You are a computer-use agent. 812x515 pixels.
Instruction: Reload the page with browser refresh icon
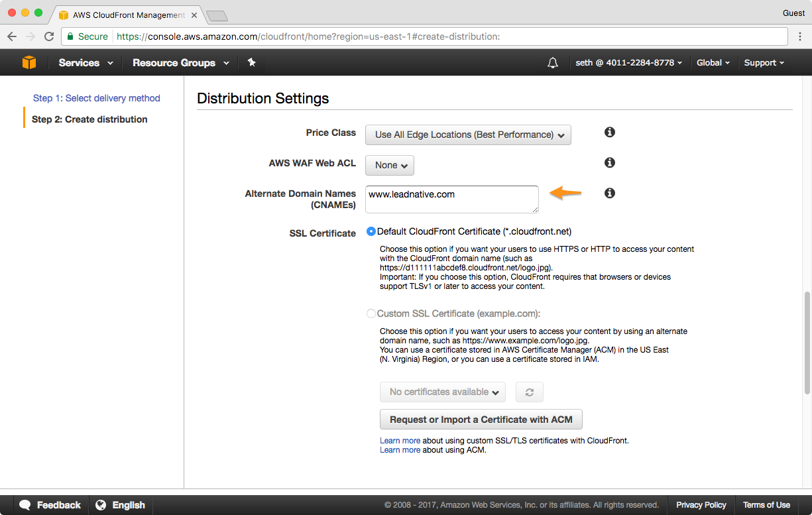(49, 36)
